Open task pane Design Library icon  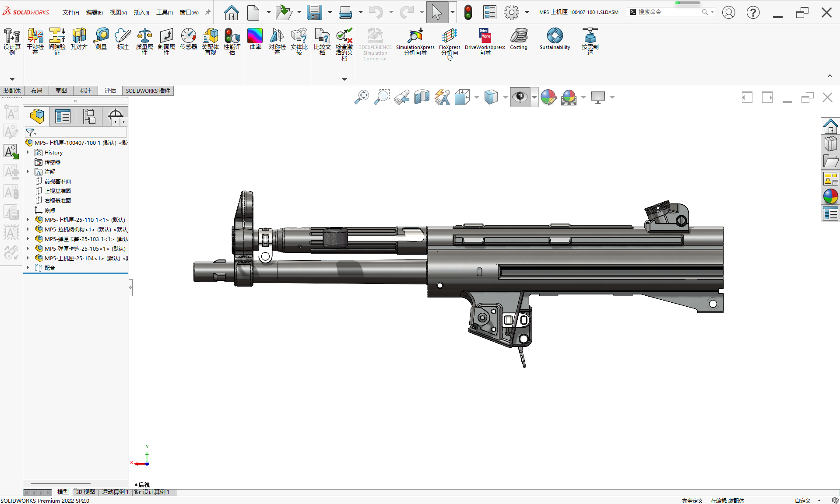click(830, 143)
